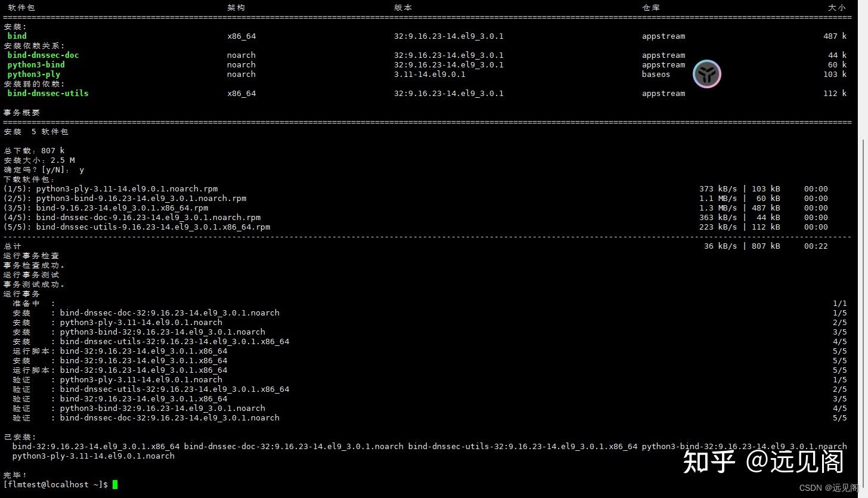Click the green block terminal cursor
This screenshot has height=498, width=868.
[114, 484]
